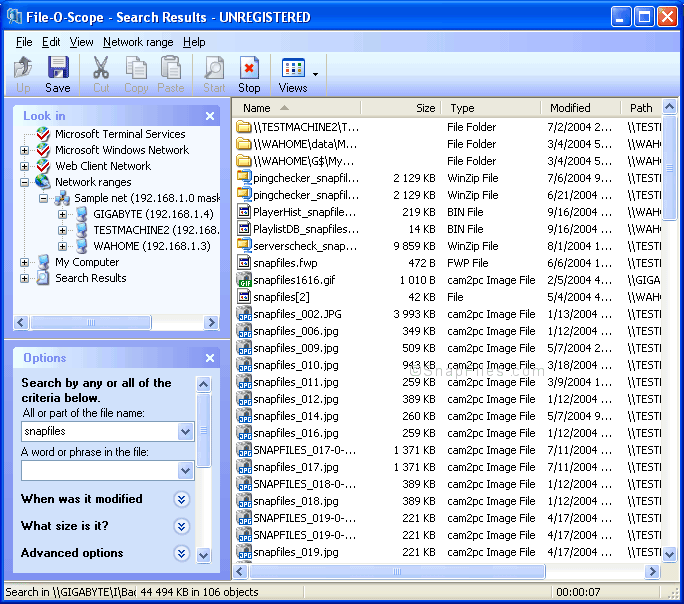This screenshot has height=604, width=684.
Task: Open the View menu
Action: click(x=82, y=42)
